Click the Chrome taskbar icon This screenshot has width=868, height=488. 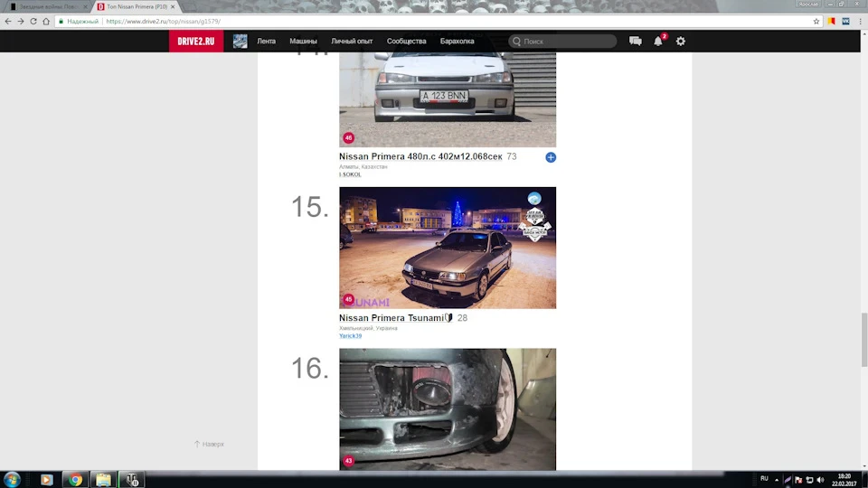75,479
